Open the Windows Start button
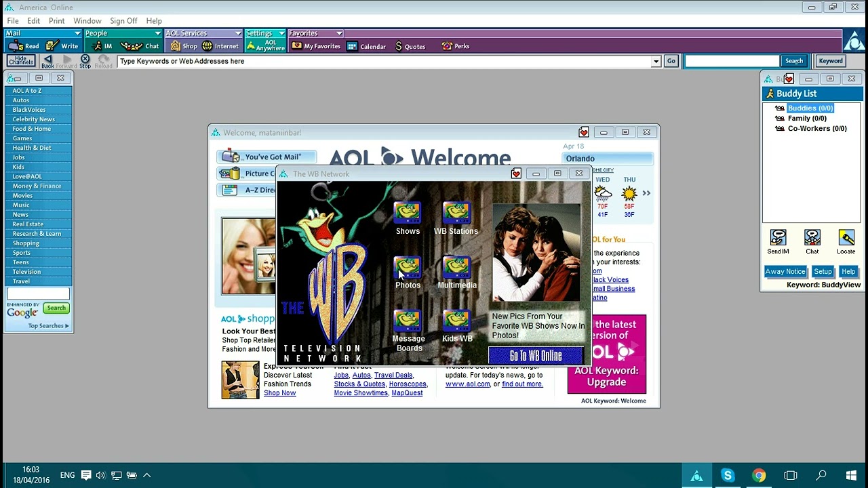 pyautogui.click(x=852, y=476)
